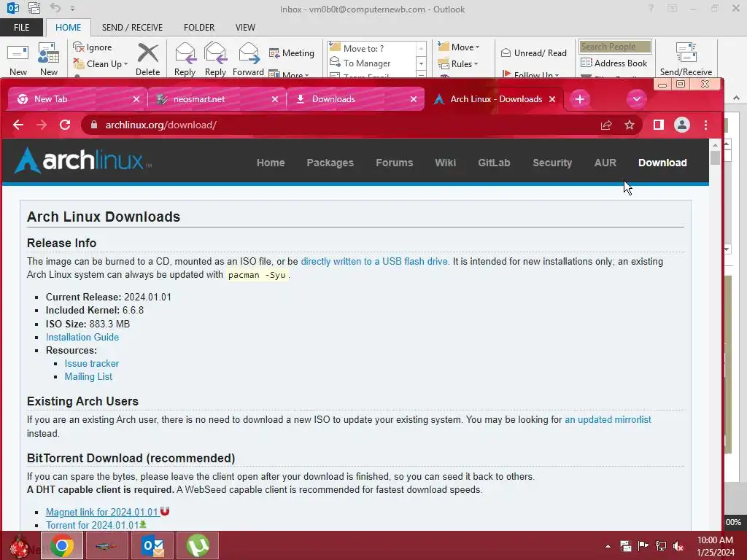
Task: Switch to SEND / RECEIVE ribbon tab
Action: [132, 28]
